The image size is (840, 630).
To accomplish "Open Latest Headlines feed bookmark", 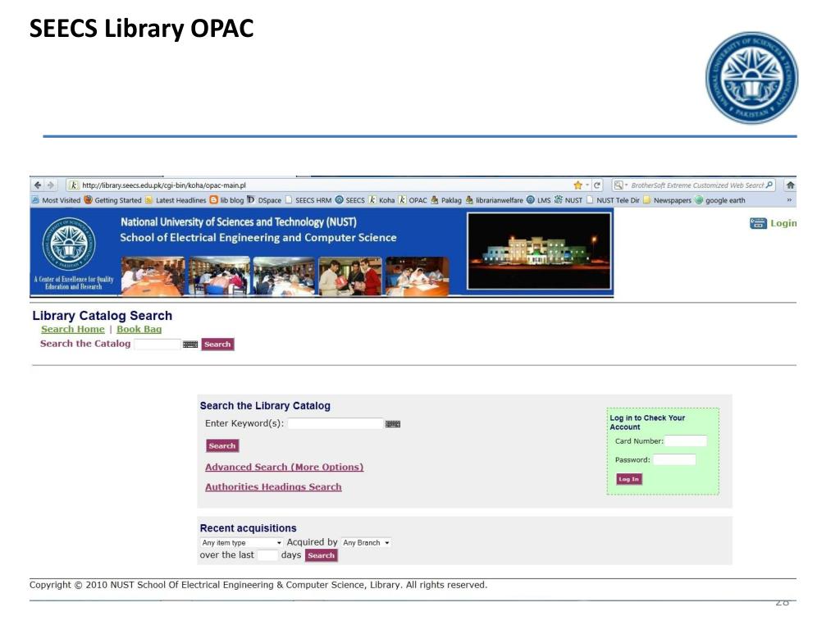I will coord(176,200).
